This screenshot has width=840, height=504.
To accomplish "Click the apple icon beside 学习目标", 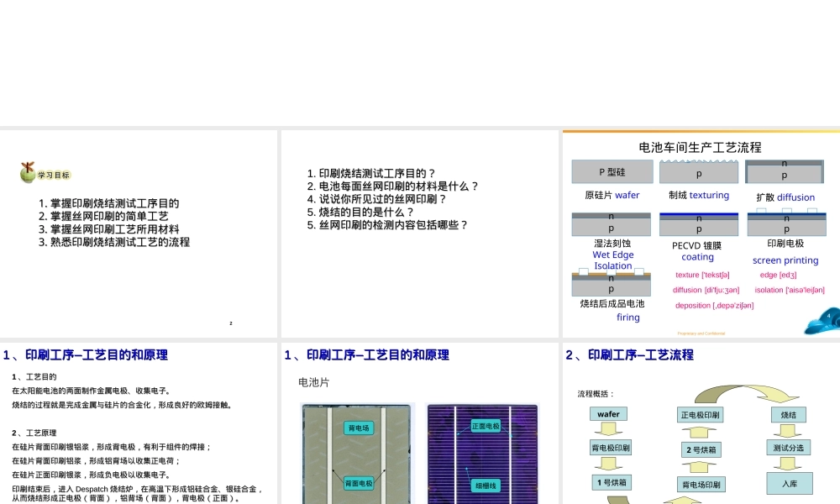I will [x=27, y=172].
